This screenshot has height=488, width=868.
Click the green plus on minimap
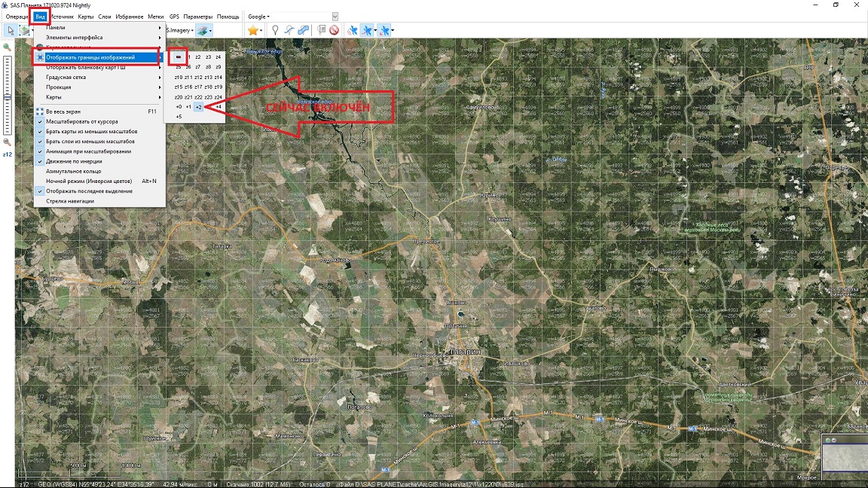pos(827,441)
